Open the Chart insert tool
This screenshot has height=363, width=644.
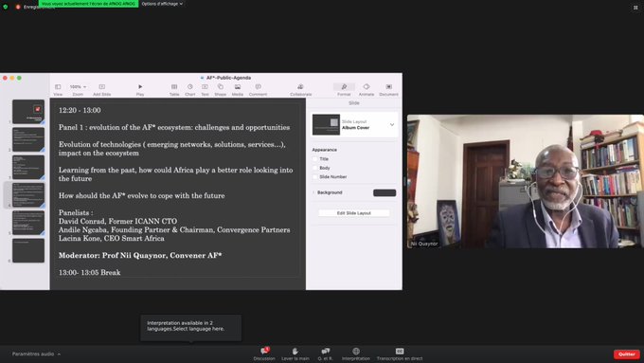[x=189, y=87]
